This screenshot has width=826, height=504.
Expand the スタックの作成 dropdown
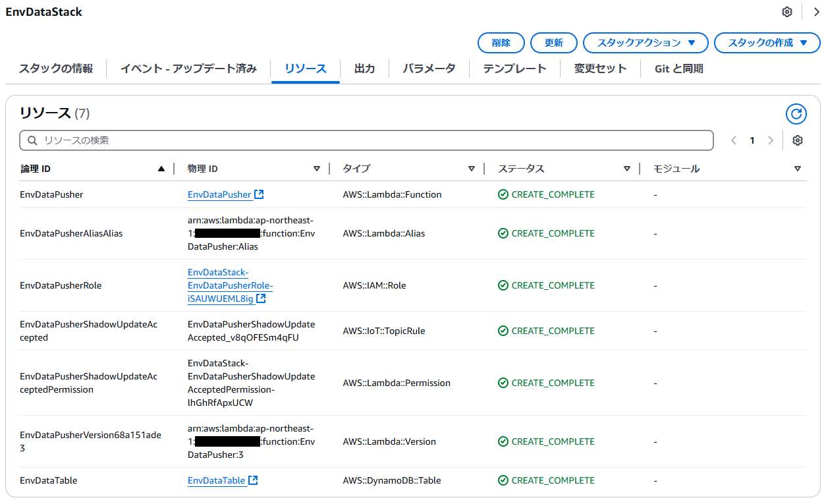point(767,43)
